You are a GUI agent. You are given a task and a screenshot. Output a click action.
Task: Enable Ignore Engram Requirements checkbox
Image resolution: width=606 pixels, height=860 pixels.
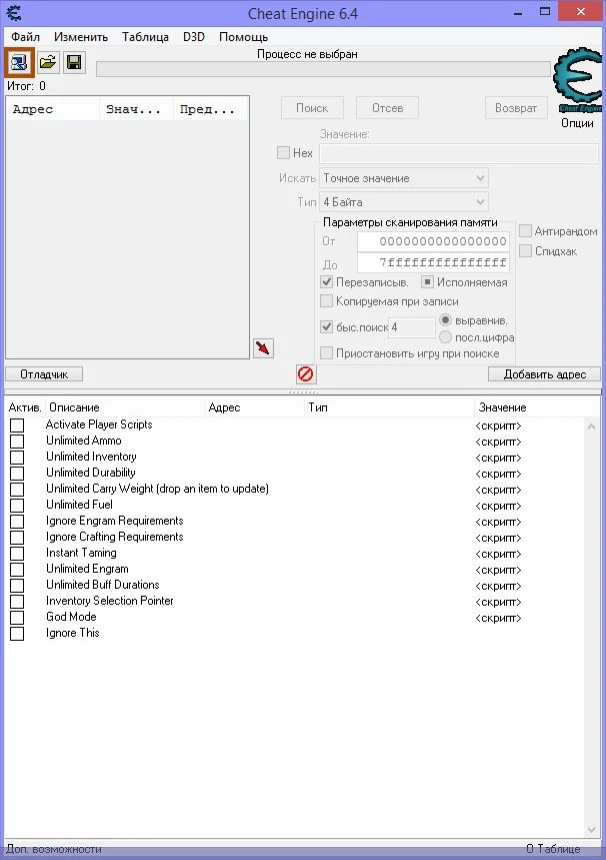coord(17,521)
